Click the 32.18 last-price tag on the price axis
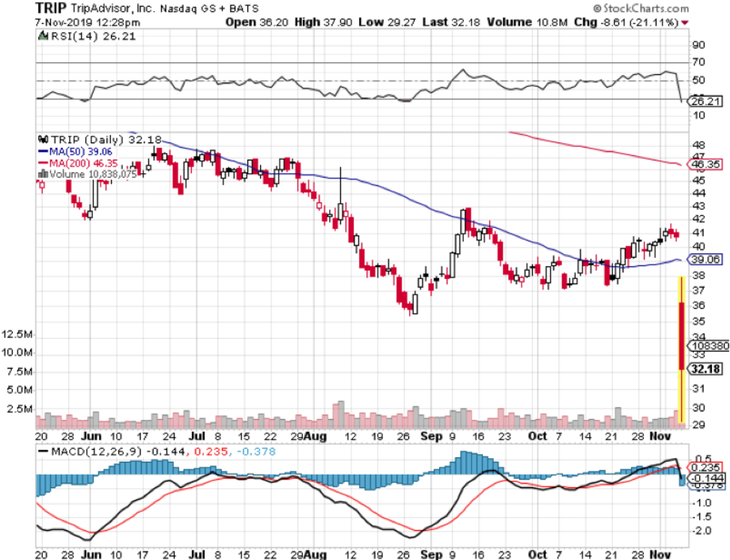This screenshot has height=560, width=730. 706,369
